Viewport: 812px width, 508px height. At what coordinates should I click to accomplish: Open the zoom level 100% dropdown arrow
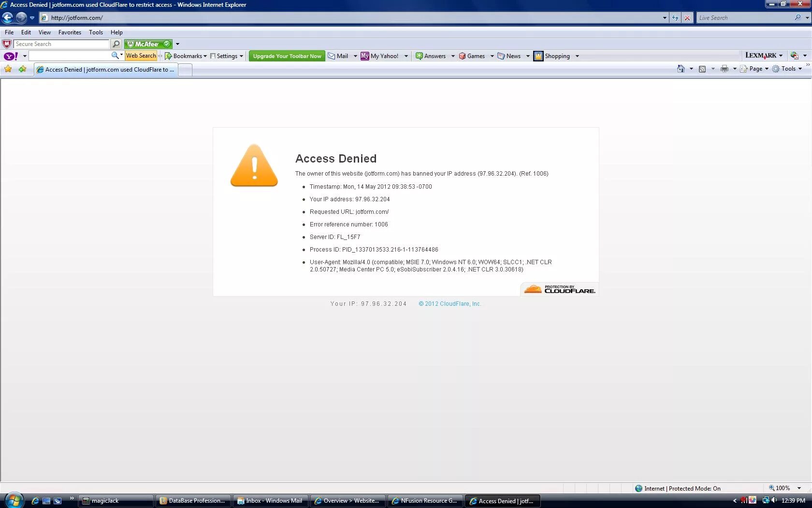click(799, 488)
